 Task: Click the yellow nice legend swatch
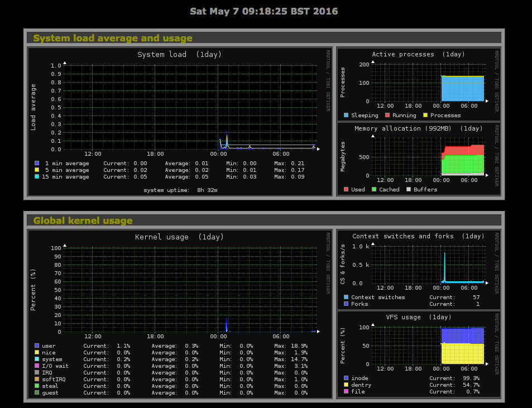click(x=37, y=352)
